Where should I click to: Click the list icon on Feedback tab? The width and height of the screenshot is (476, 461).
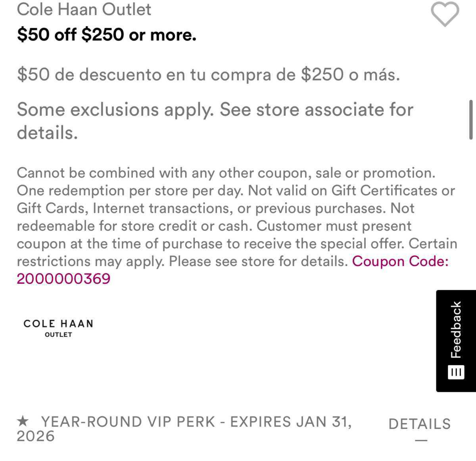tap(455, 372)
